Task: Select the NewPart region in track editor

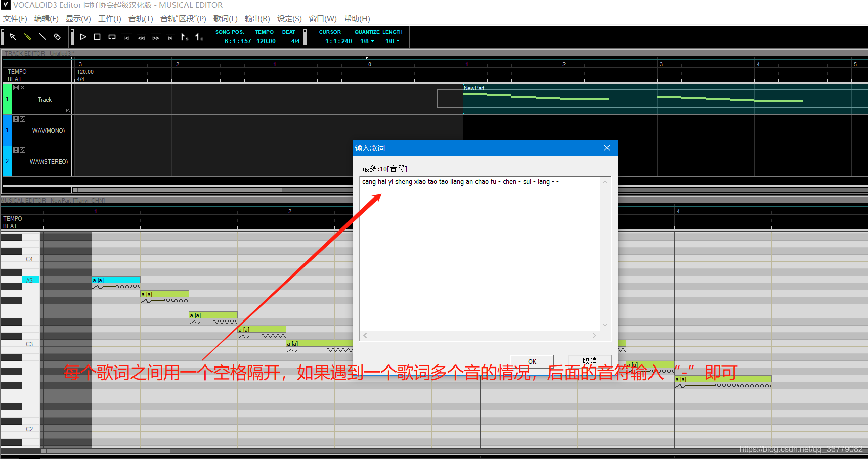Action: pyautogui.click(x=665, y=99)
